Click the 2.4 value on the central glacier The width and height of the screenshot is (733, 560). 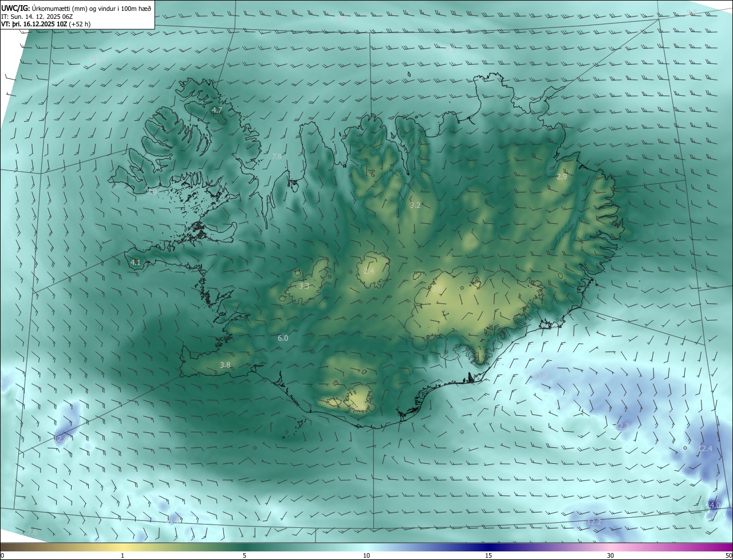point(369,271)
